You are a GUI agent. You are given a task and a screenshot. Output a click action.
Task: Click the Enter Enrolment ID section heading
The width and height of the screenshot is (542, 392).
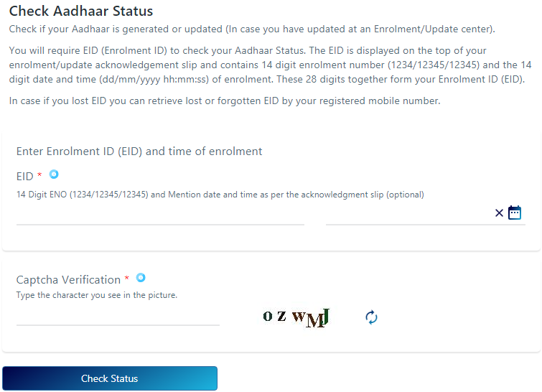tap(139, 151)
